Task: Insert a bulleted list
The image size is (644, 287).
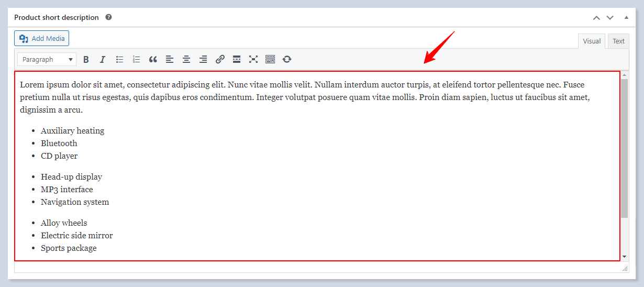Action: (119, 60)
